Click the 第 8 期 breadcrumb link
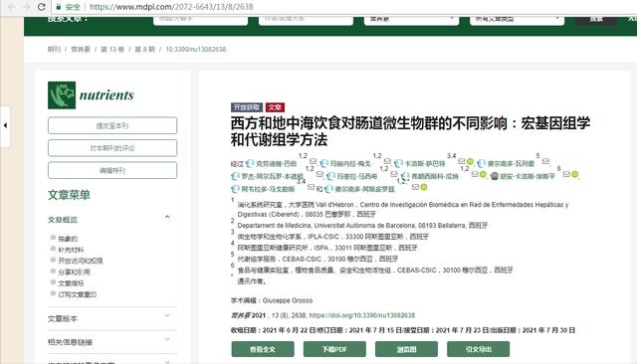The width and height of the screenshot is (637, 364). (144, 49)
